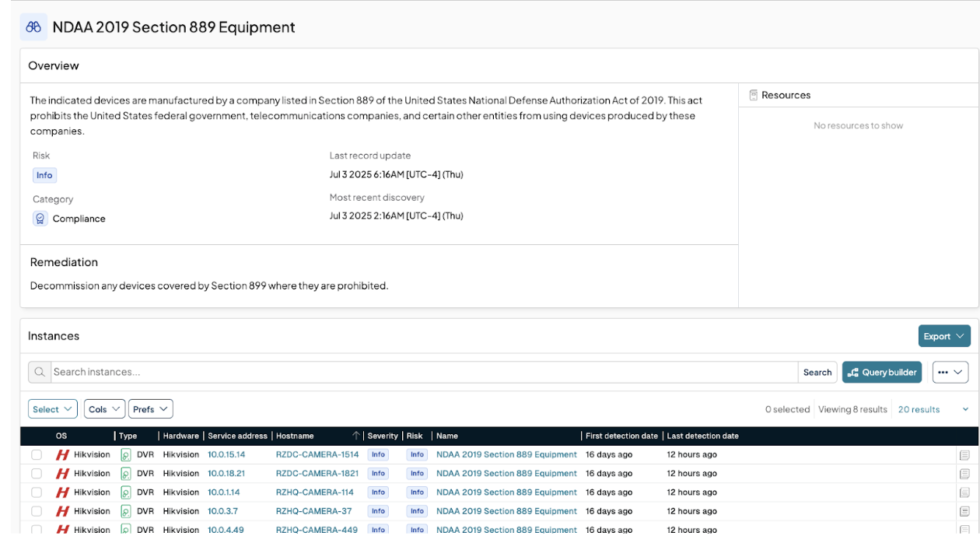Sort the table by Hostname column header

point(295,436)
